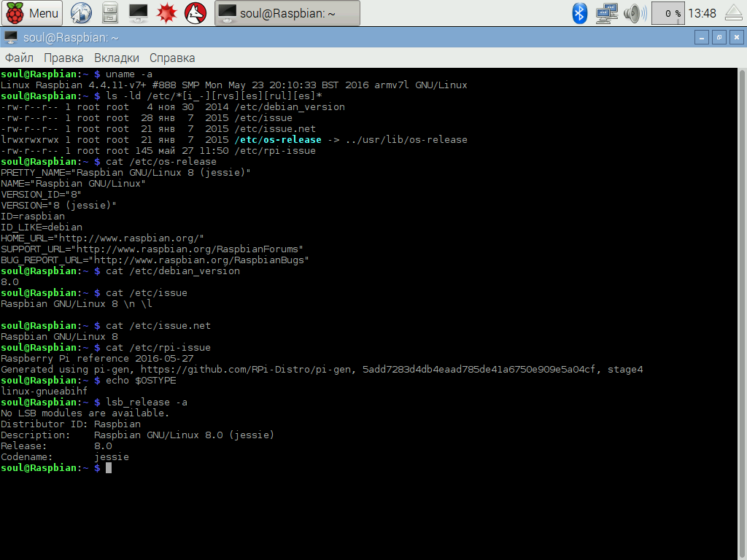Launch terminal from the monitor panel icon
Viewport: 747px width, 560px height.
(138, 13)
